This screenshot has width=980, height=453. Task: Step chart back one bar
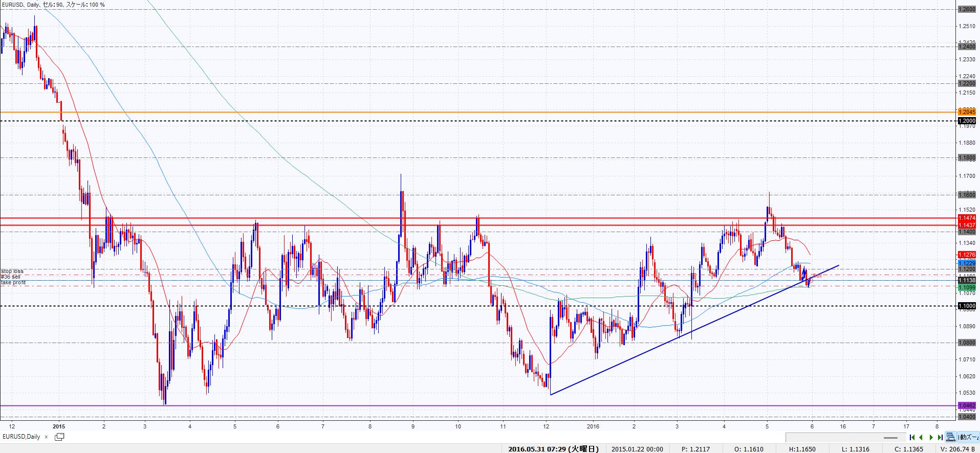coord(922,437)
